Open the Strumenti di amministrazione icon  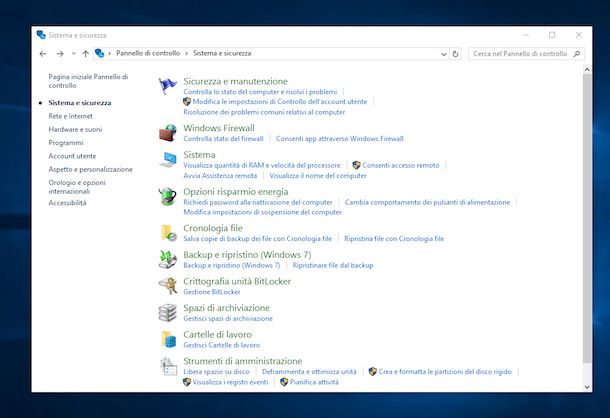[x=167, y=366]
